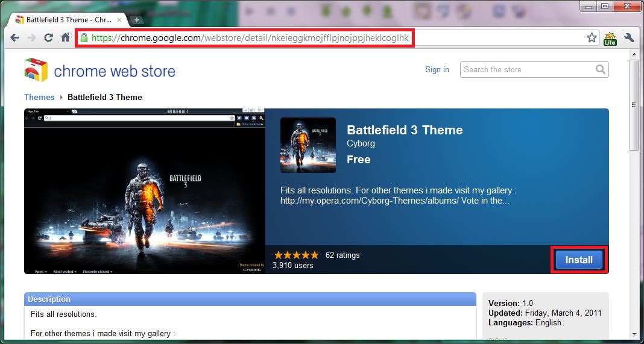The image size is (644, 344).
Task: Go back using the browser back arrow
Action: (x=15, y=38)
